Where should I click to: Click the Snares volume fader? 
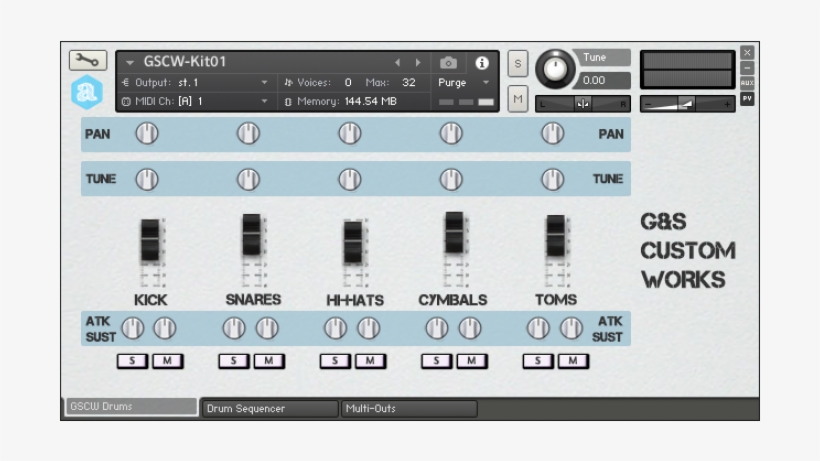pos(252,235)
